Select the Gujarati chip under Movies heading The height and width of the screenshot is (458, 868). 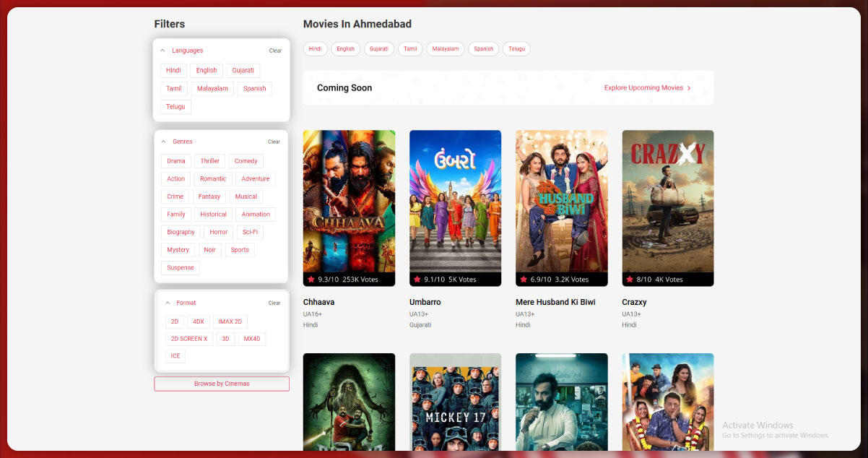(379, 49)
